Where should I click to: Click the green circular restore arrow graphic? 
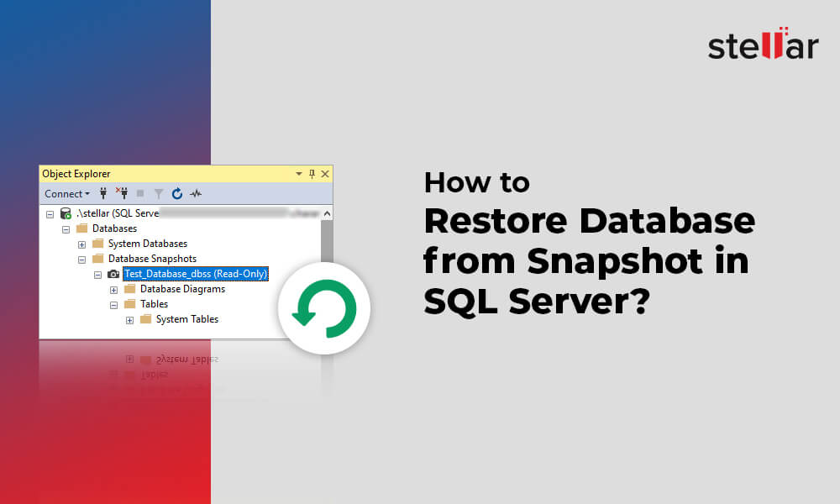[x=324, y=308]
